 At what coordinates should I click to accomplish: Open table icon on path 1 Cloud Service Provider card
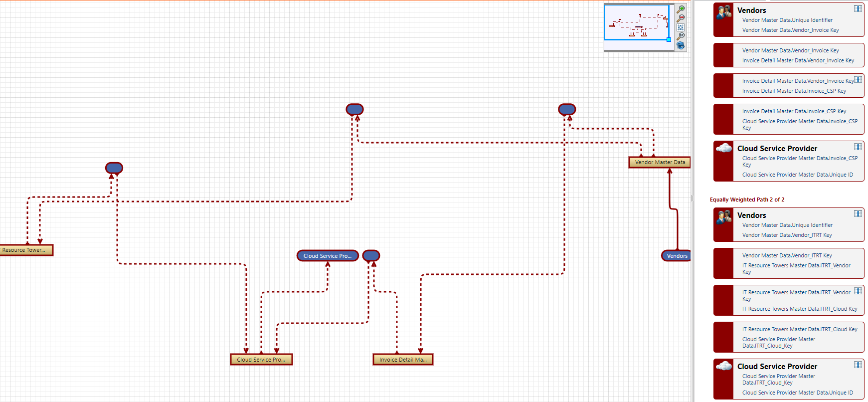(858, 147)
